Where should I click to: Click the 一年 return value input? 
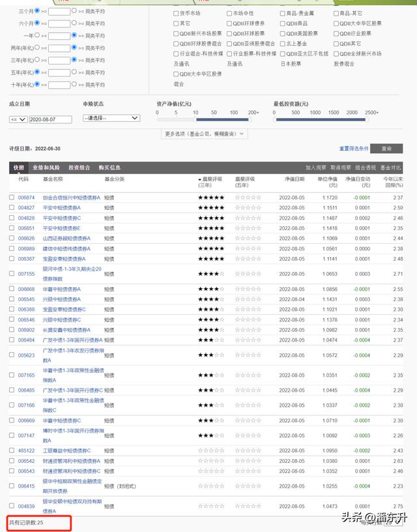59,36
